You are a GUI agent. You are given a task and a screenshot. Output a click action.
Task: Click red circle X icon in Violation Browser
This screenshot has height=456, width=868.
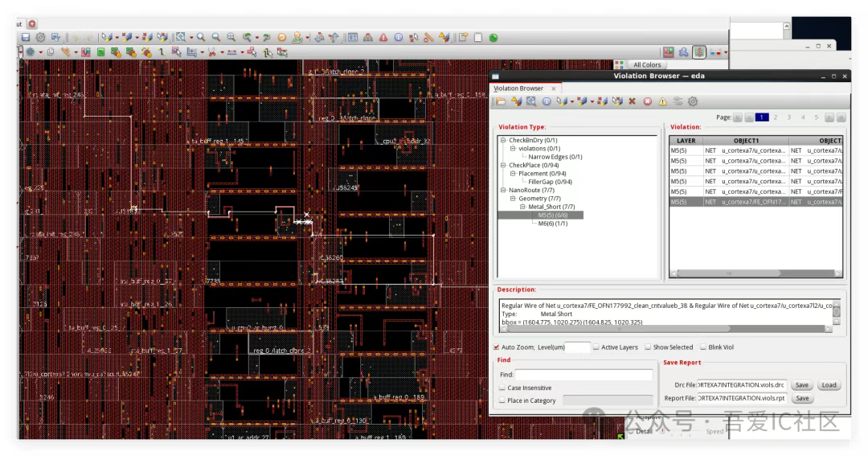click(x=647, y=101)
